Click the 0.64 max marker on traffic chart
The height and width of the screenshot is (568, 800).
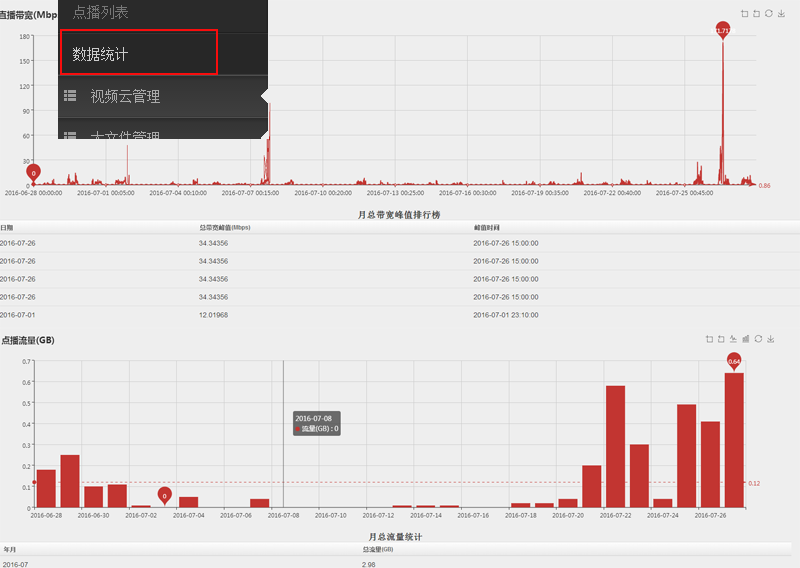coord(734,361)
